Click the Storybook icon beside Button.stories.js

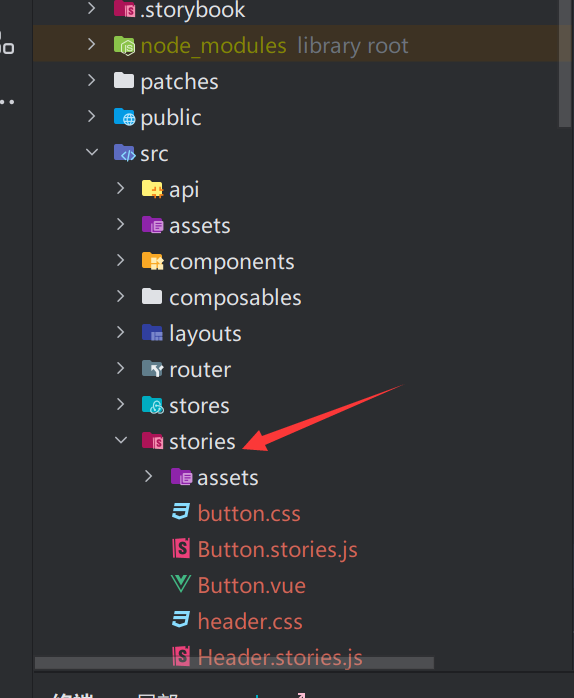tap(181, 548)
